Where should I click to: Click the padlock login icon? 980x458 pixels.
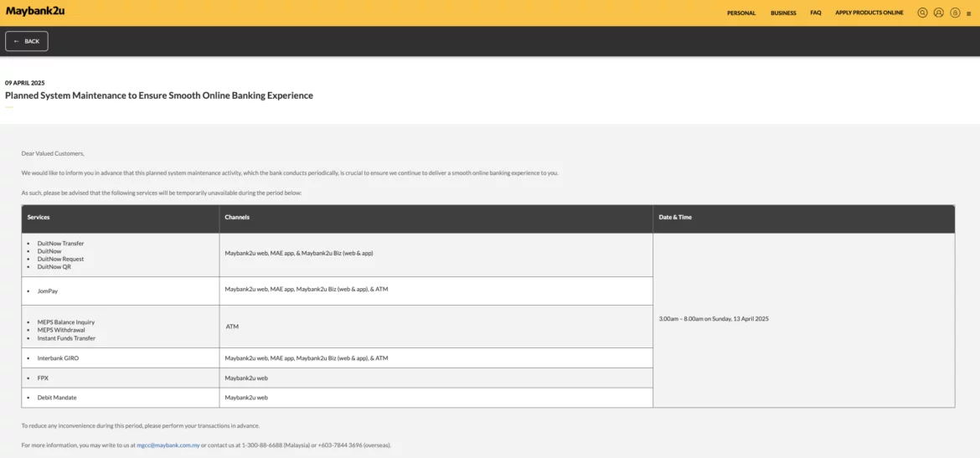click(955, 13)
